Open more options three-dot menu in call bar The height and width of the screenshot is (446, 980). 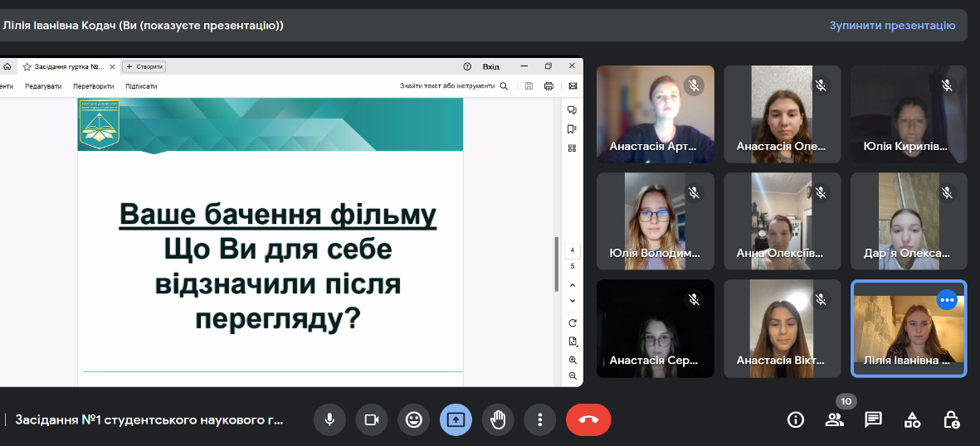(x=540, y=419)
